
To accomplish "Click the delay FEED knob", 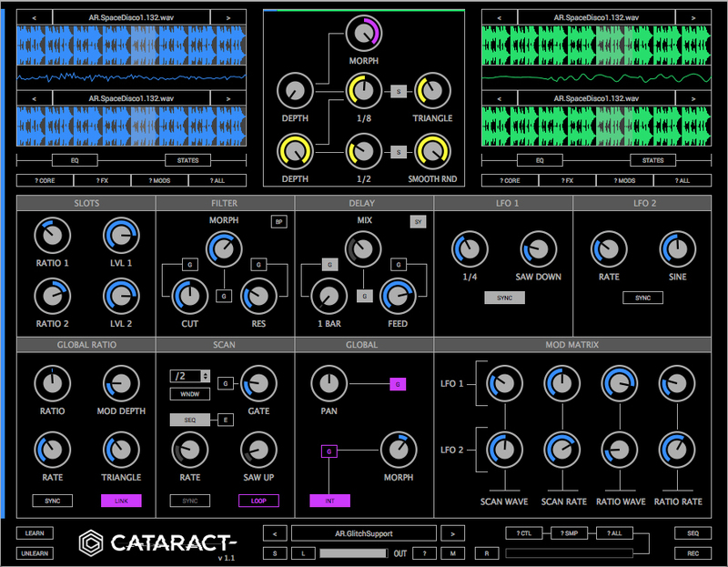I will [398, 297].
